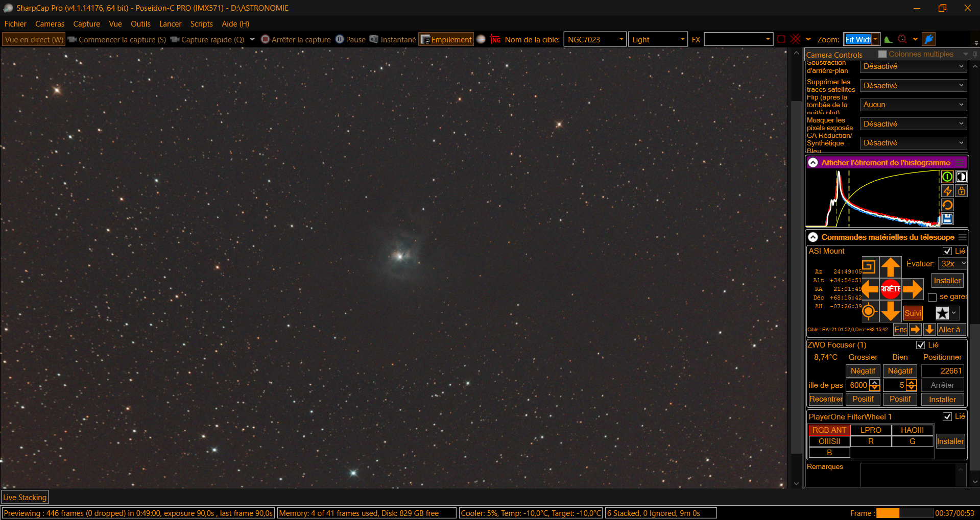This screenshot has width=980, height=520.
Task: Click the red ARRÊTE stop button
Action: 891,289
